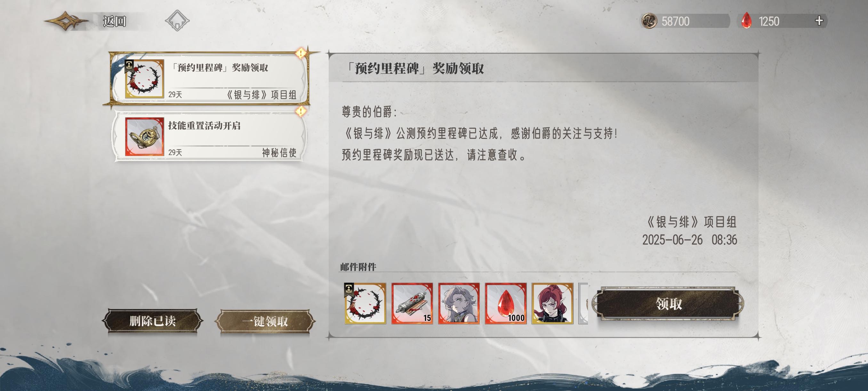Tap the red gem 1000 attachment

tap(506, 303)
